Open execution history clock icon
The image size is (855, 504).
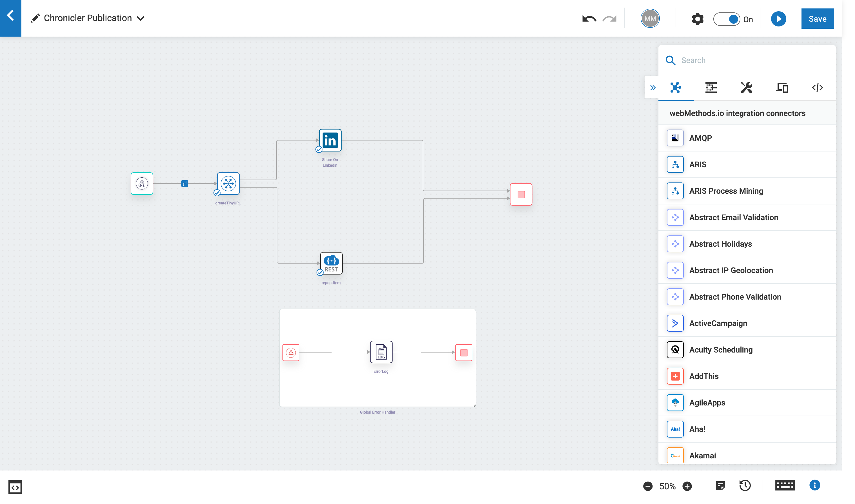click(x=745, y=486)
